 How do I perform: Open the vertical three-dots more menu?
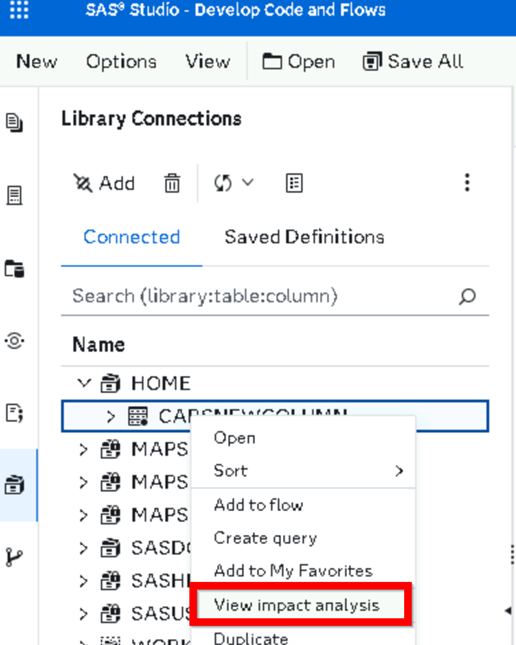click(x=467, y=182)
